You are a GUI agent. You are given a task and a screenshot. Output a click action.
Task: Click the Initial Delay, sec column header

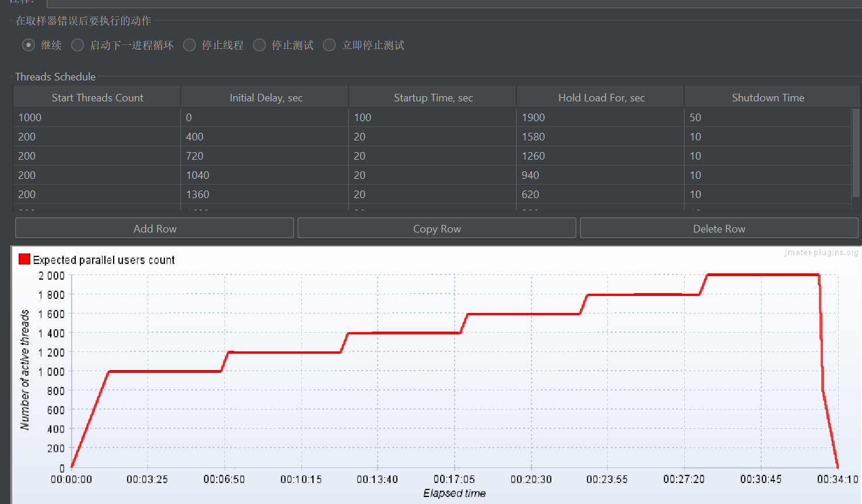(x=265, y=97)
